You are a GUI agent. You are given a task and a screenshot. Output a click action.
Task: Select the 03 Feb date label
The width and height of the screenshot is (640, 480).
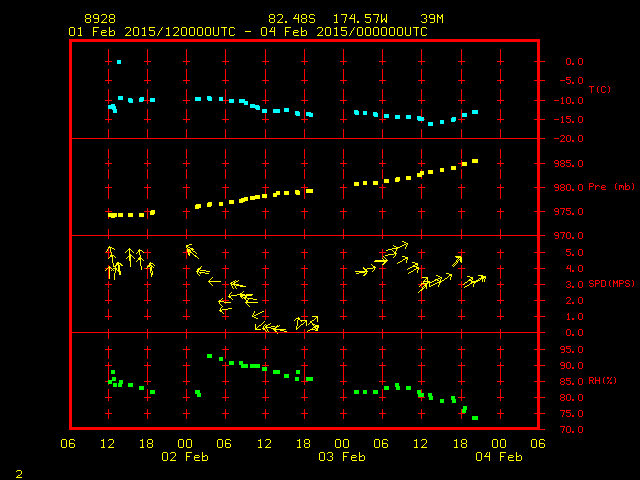pyautogui.click(x=340, y=457)
